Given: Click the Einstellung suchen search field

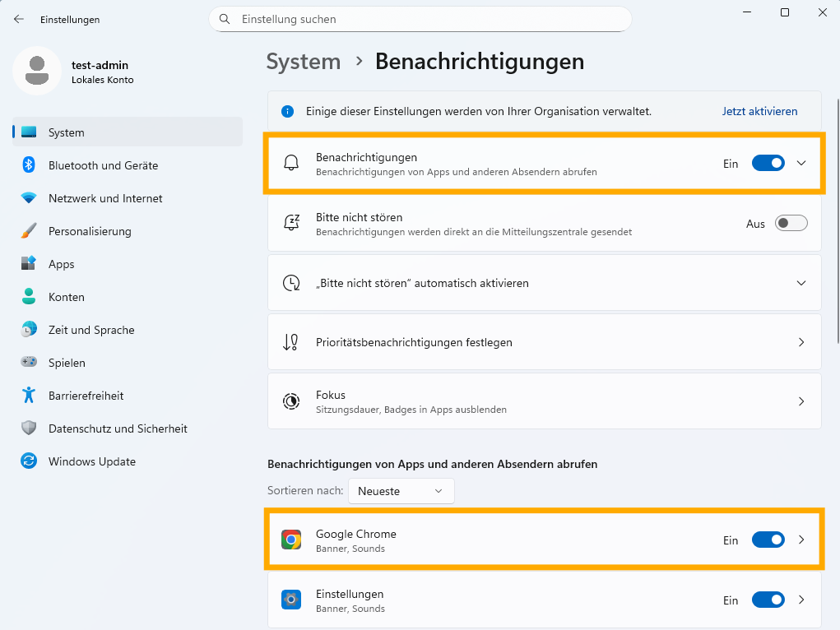Looking at the screenshot, I should [x=420, y=19].
